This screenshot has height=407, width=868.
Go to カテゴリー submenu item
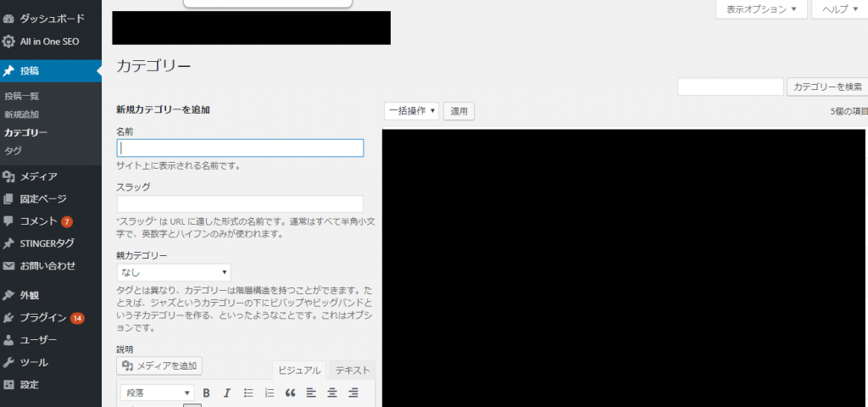[x=26, y=133]
